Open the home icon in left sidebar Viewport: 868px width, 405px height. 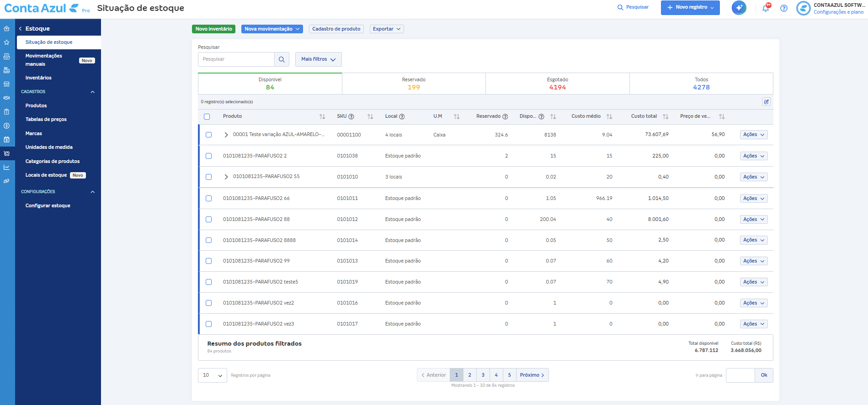(6, 28)
